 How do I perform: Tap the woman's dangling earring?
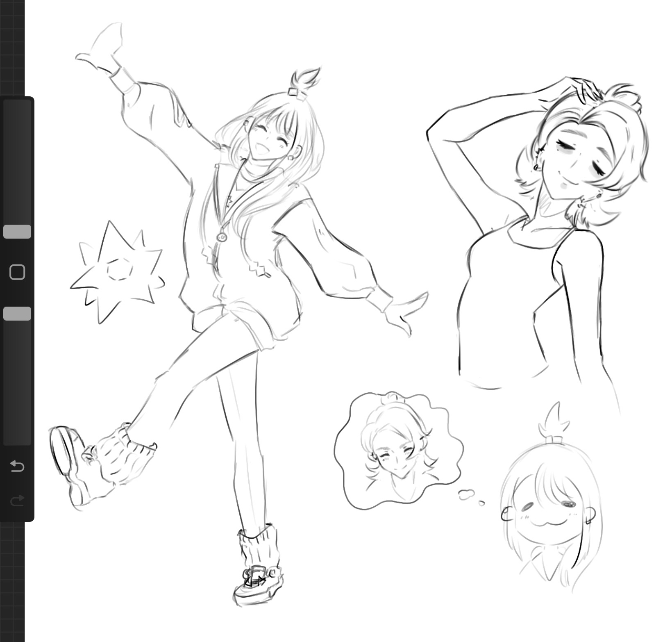point(581,202)
